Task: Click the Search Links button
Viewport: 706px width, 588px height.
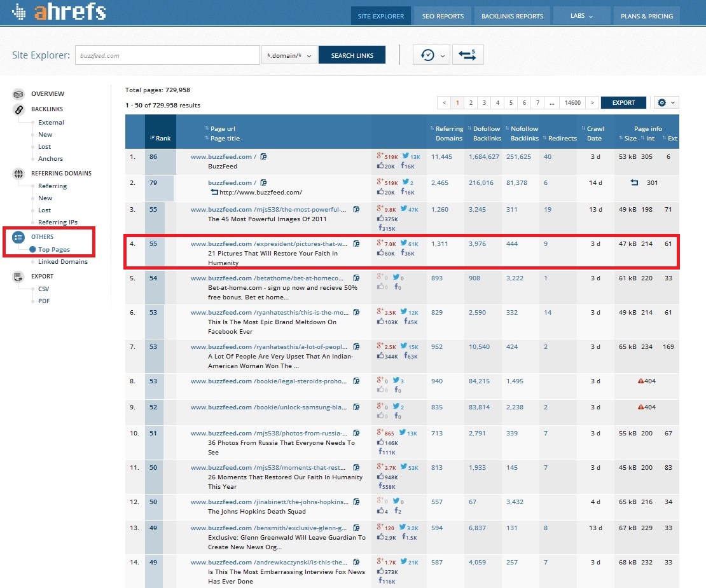Action: (352, 55)
